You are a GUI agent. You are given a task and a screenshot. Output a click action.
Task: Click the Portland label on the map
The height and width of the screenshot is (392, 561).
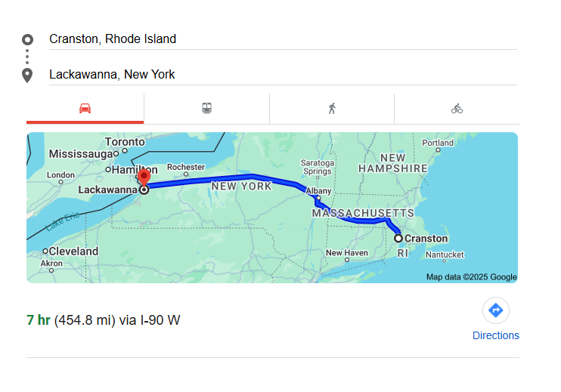[x=438, y=143]
